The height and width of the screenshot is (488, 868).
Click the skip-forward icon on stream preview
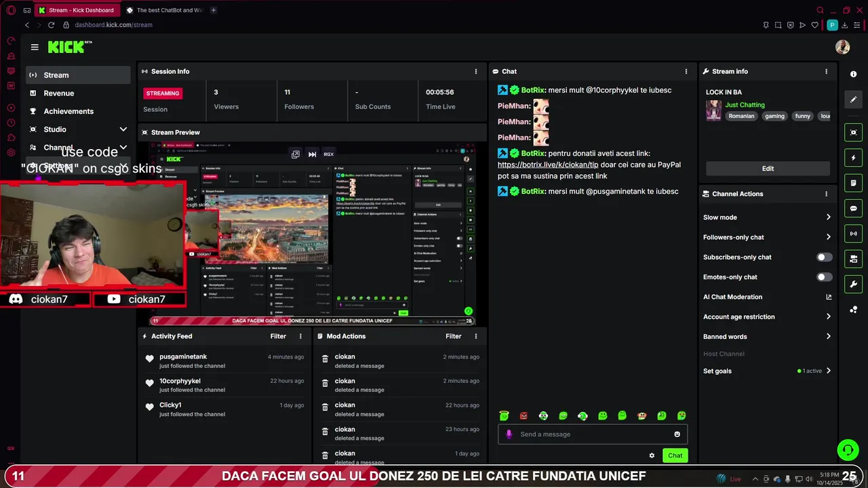coord(312,155)
